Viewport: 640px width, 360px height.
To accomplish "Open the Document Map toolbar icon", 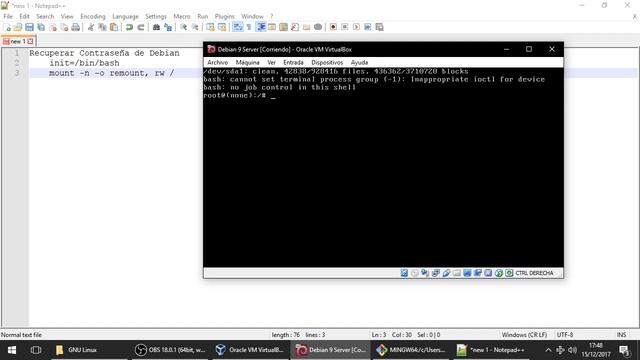I will [283, 27].
